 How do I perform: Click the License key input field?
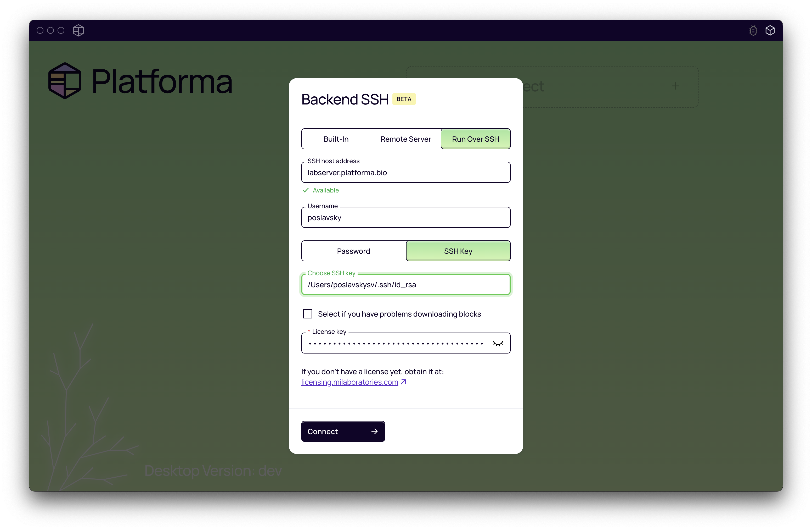[392, 343]
